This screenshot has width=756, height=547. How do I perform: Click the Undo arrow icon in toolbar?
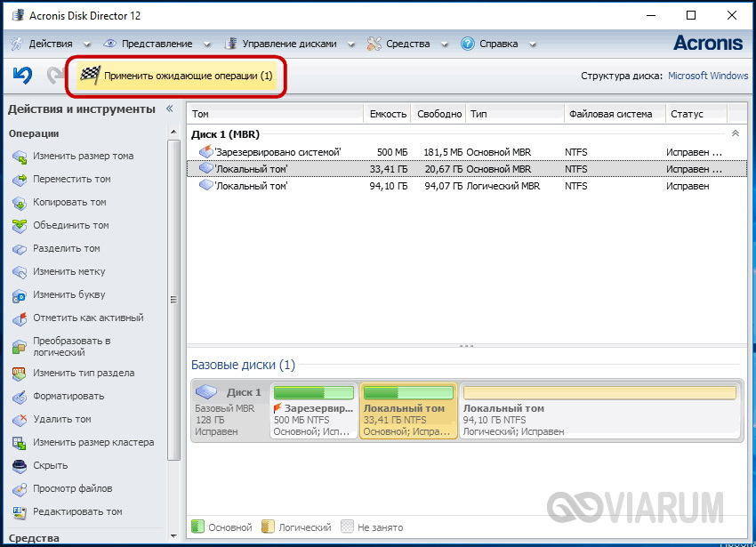point(22,76)
